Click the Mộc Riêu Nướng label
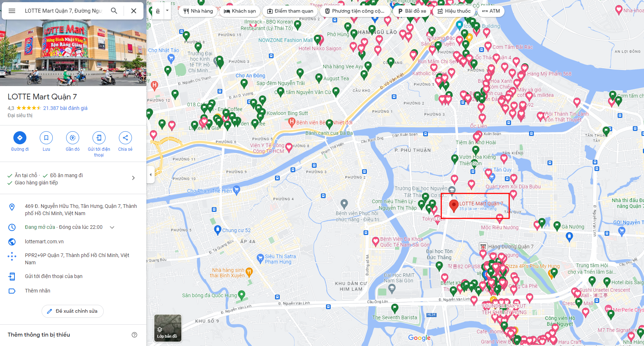This screenshot has width=644, height=346. point(499,227)
